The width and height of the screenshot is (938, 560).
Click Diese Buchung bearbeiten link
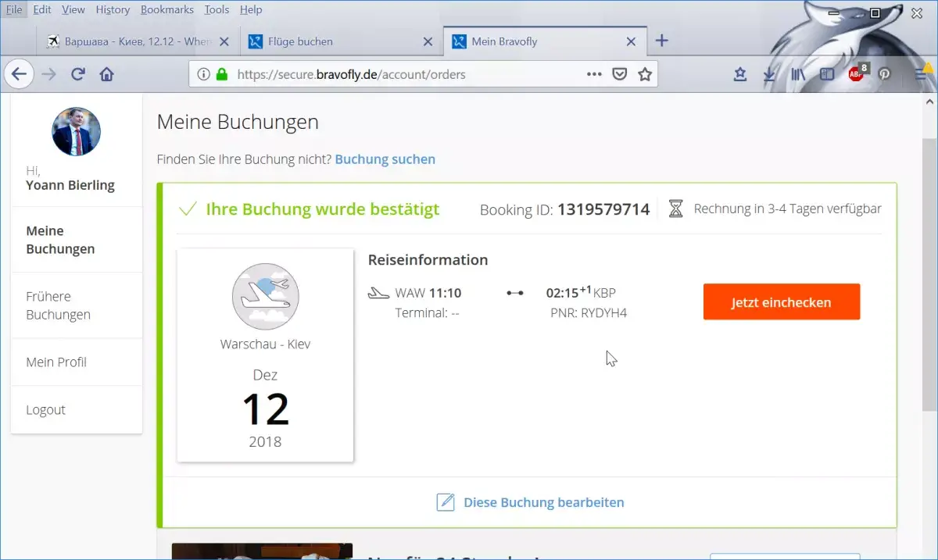tap(543, 502)
